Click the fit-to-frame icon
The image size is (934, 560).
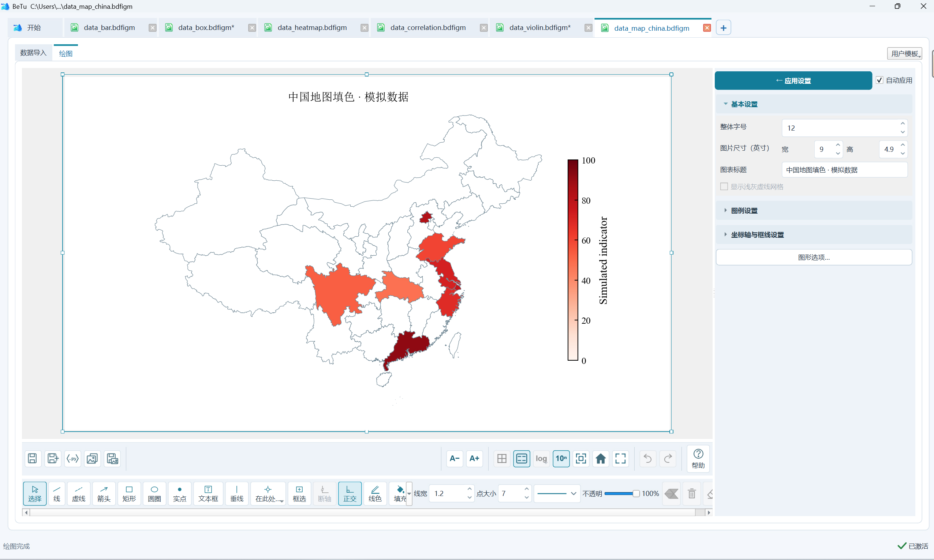pyautogui.click(x=580, y=458)
